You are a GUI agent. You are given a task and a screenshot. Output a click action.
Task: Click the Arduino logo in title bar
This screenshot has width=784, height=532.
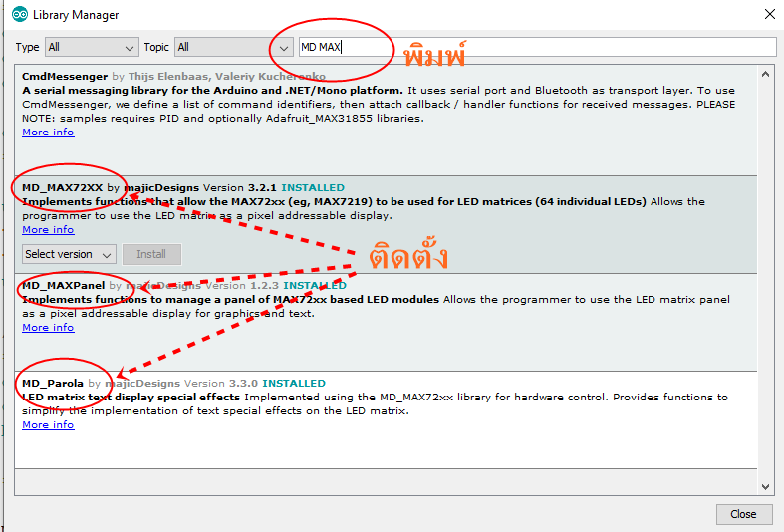click(20, 15)
